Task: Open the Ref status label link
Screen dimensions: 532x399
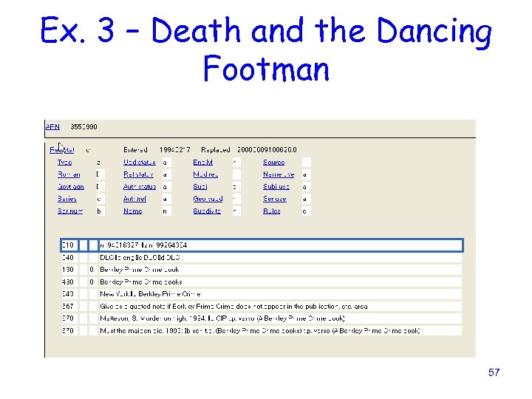Action: click(138, 174)
